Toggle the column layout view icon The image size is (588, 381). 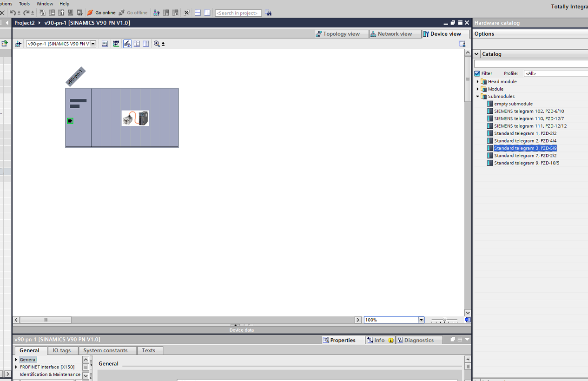click(x=146, y=44)
